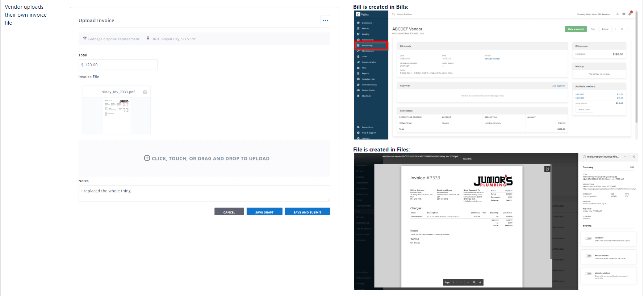644x296 pixels.
Task: Click the green Make a payment button
Action: point(576,29)
